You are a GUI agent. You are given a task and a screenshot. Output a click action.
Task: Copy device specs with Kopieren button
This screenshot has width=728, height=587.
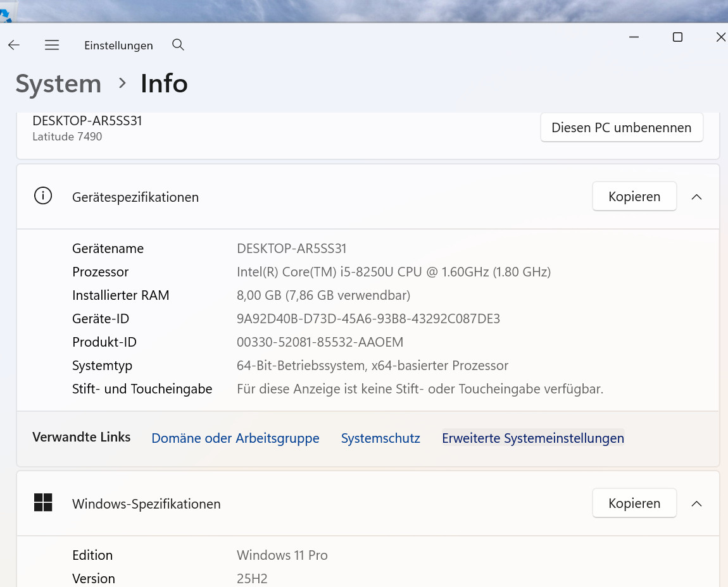point(634,197)
